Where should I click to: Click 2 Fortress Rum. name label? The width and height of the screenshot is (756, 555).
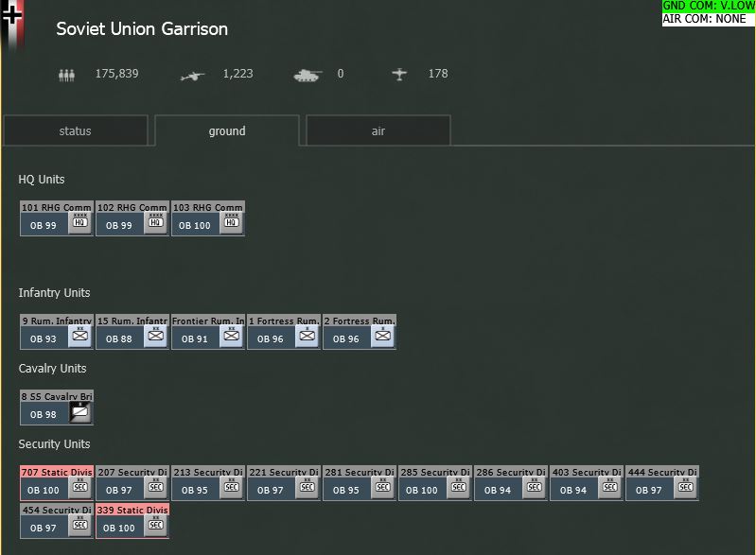click(x=360, y=321)
